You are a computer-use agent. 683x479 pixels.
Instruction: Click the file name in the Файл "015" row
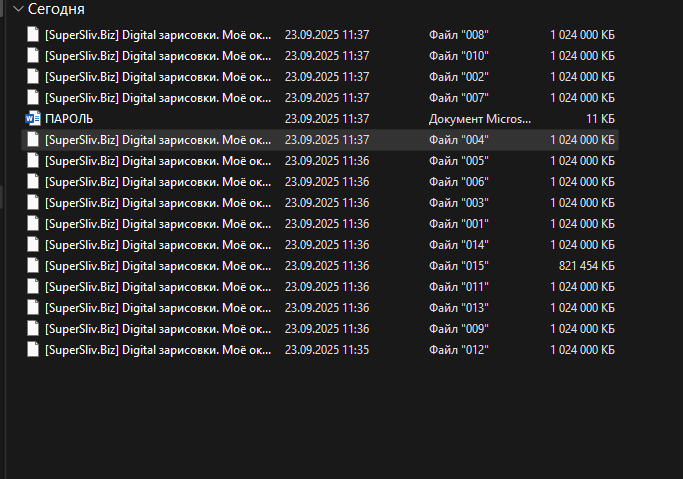(x=158, y=266)
